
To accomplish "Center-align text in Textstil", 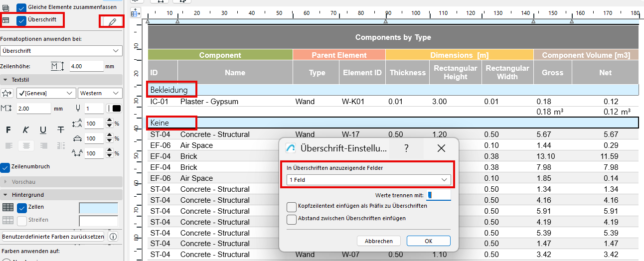I will (x=27, y=145).
